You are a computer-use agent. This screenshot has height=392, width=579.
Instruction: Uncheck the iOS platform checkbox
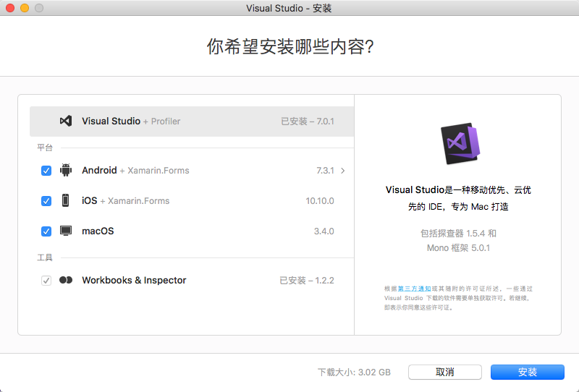[x=46, y=201]
